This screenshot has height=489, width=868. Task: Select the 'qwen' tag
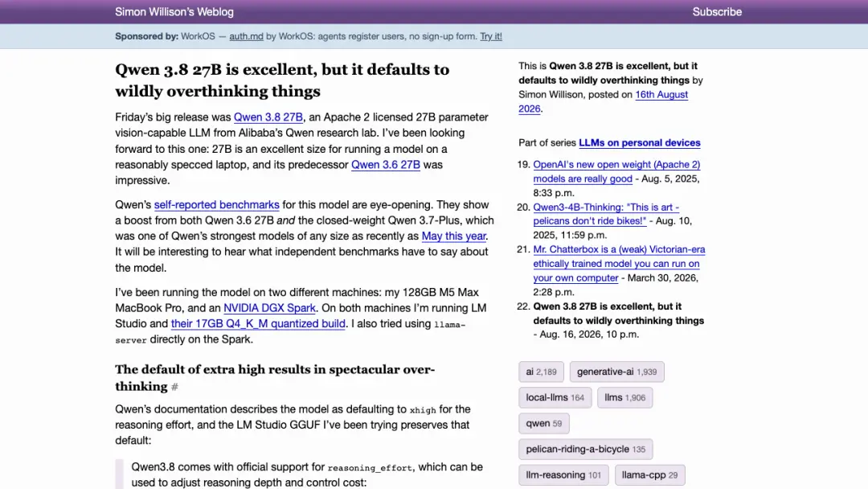(543, 424)
